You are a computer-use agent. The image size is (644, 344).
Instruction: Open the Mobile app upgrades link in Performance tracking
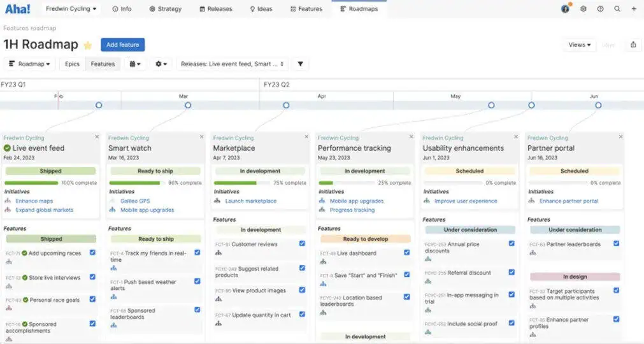click(x=357, y=201)
